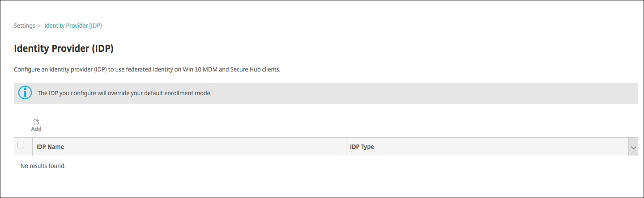
Task: Click divider between IDP Name and IDP Type
Action: (346, 147)
